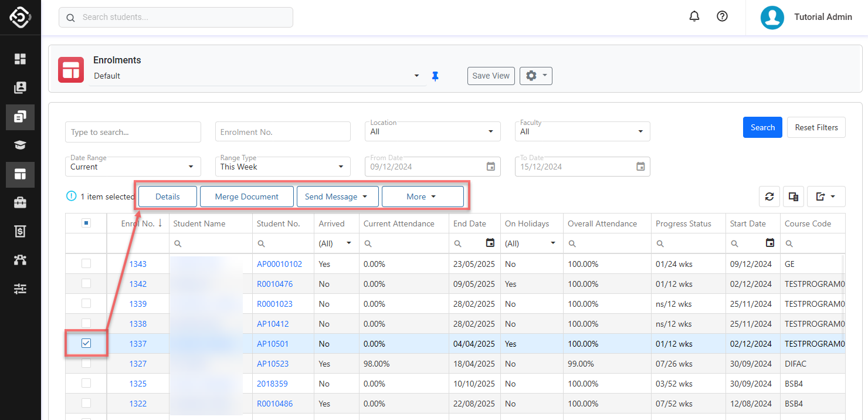Open the briefcase icon in sidebar
Image resolution: width=868 pixels, height=420 pixels.
click(21, 203)
